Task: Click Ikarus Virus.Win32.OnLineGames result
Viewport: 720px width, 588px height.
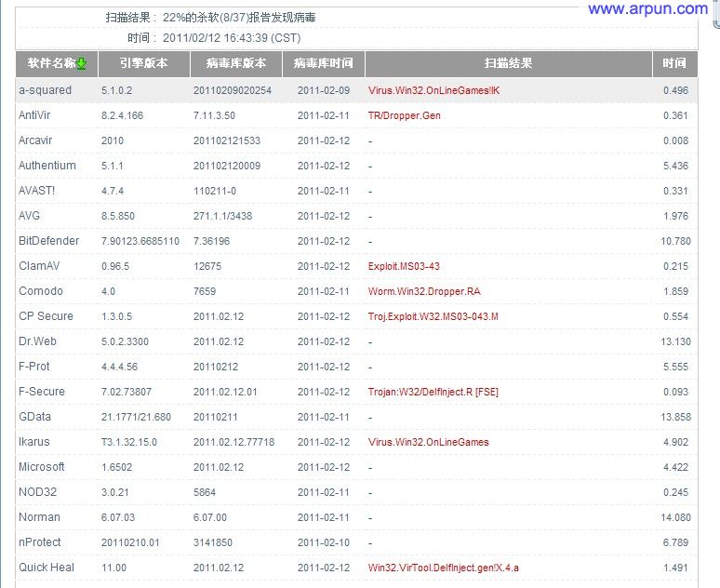Action: tap(429, 442)
